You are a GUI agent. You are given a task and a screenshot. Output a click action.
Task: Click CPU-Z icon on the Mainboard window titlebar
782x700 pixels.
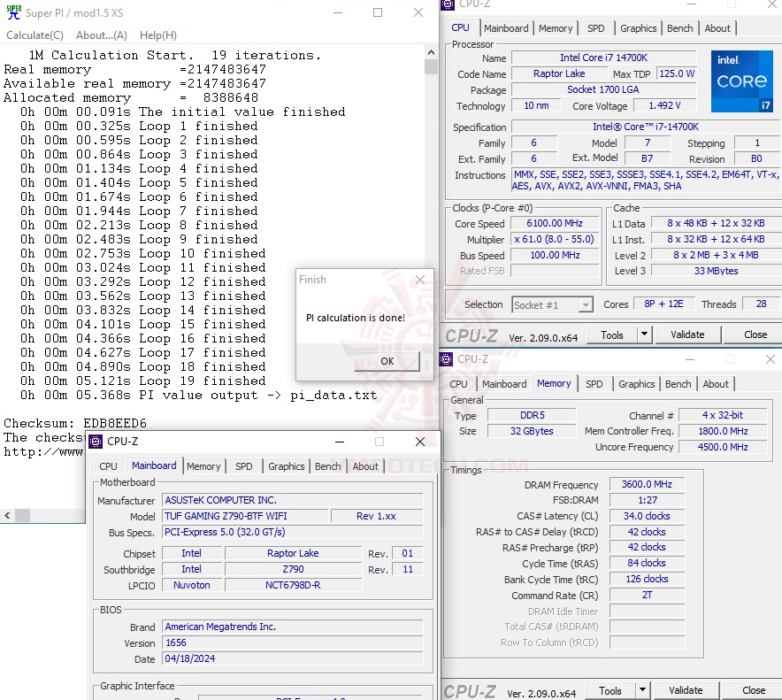tap(96, 442)
